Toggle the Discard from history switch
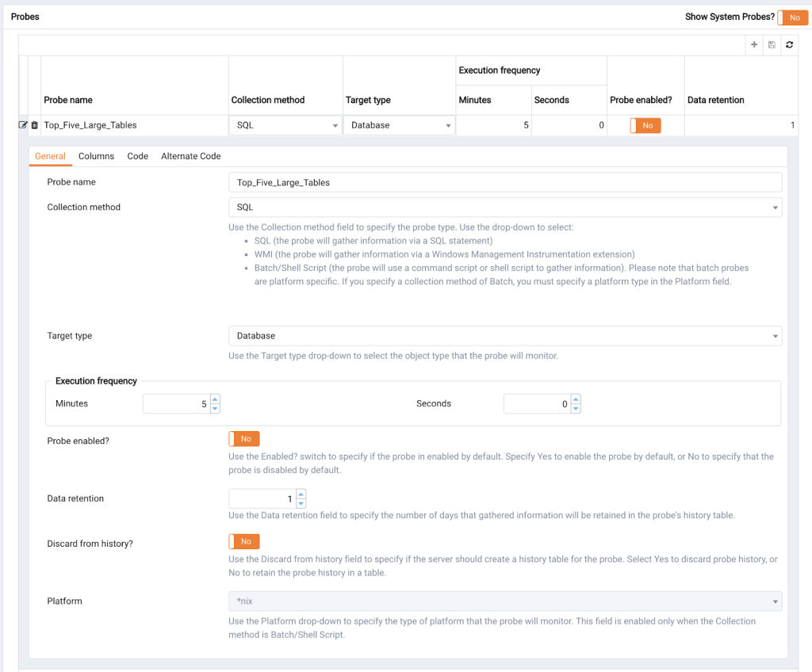This screenshot has width=812, height=672. (x=244, y=542)
